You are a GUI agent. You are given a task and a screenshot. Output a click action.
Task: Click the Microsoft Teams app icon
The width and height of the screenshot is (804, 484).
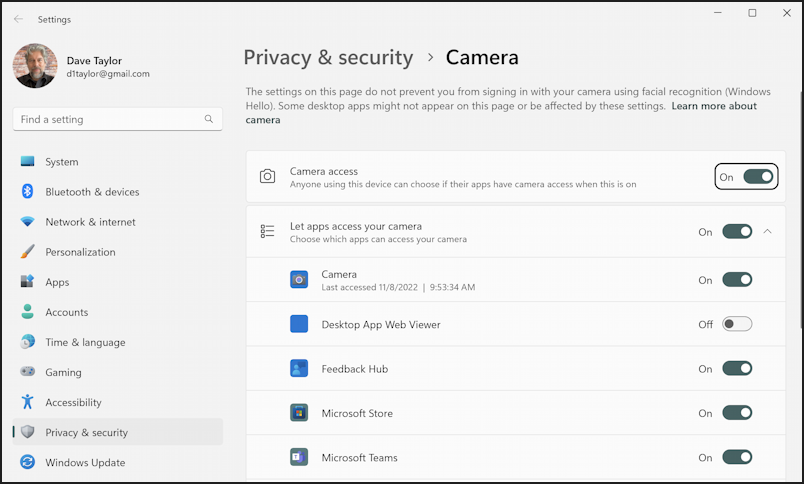(299, 457)
